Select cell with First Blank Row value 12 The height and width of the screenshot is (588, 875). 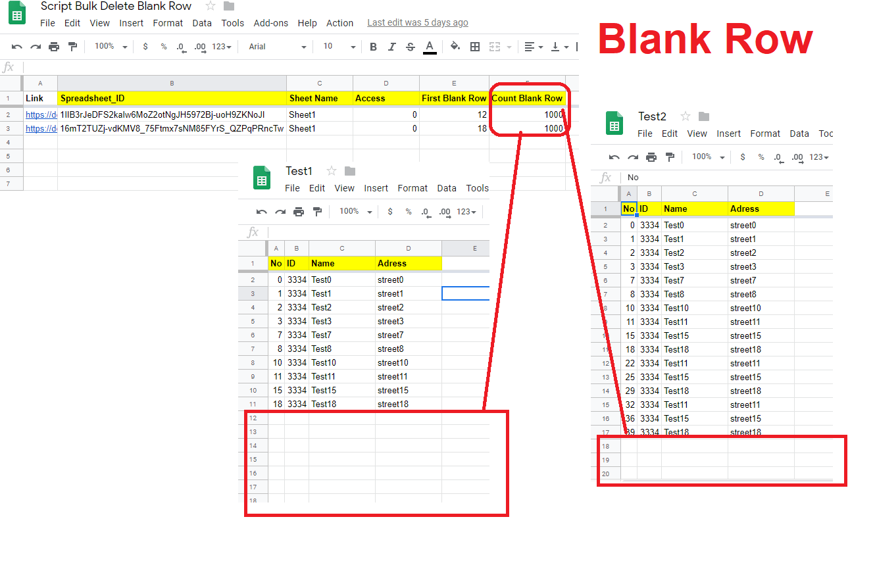(x=454, y=114)
